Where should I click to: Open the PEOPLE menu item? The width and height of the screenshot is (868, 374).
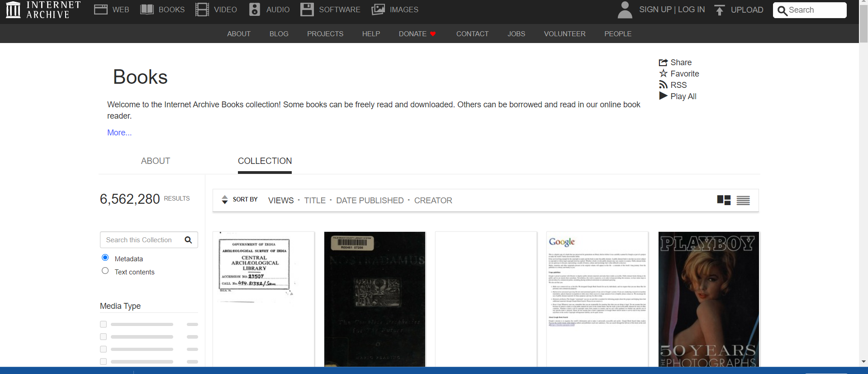coord(618,34)
